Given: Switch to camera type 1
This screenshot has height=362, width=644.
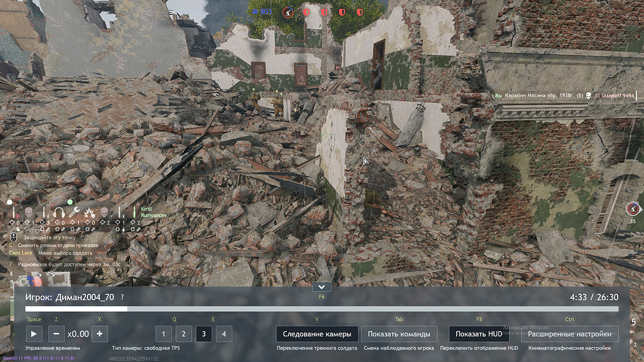Looking at the screenshot, I should [164, 334].
